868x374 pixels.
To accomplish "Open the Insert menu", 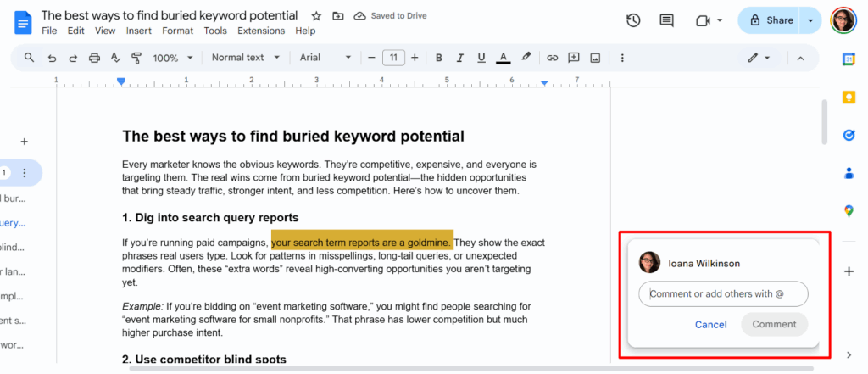I will [138, 31].
